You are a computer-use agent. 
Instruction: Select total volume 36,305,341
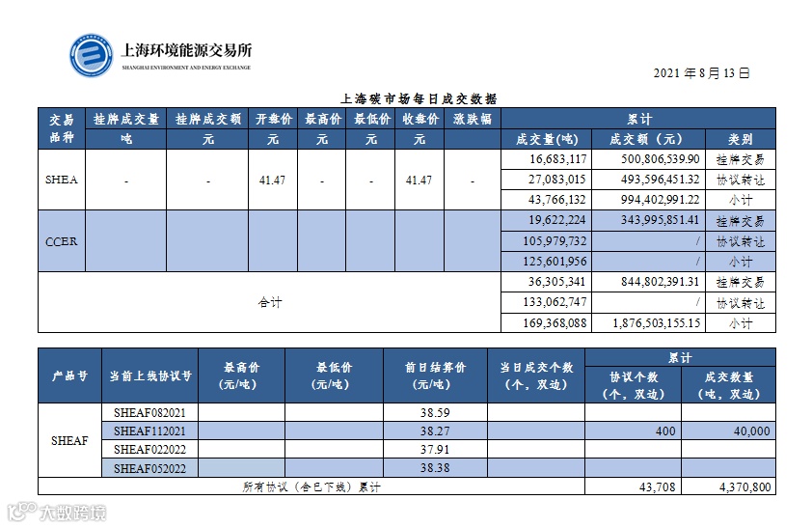pyautogui.click(x=557, y=282)
